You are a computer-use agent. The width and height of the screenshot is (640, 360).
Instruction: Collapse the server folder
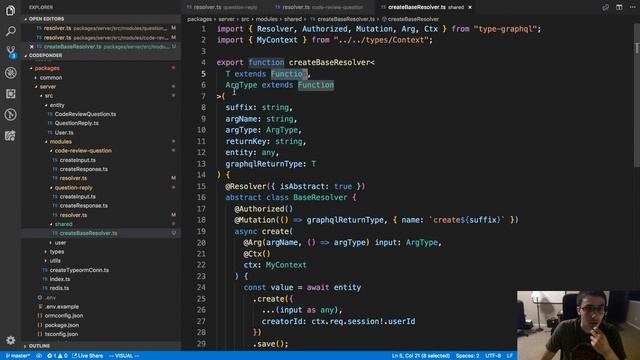tap(48, 87)
